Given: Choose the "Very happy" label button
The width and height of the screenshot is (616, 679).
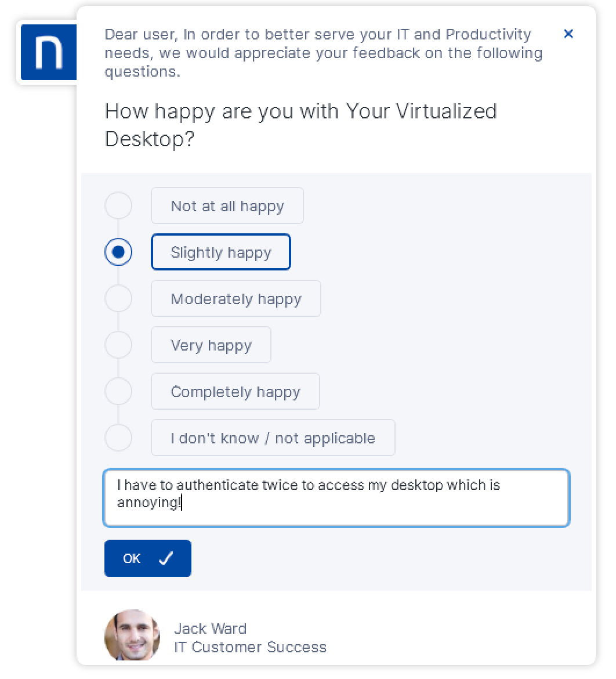Looking at the screenshot, I should 211,345.
